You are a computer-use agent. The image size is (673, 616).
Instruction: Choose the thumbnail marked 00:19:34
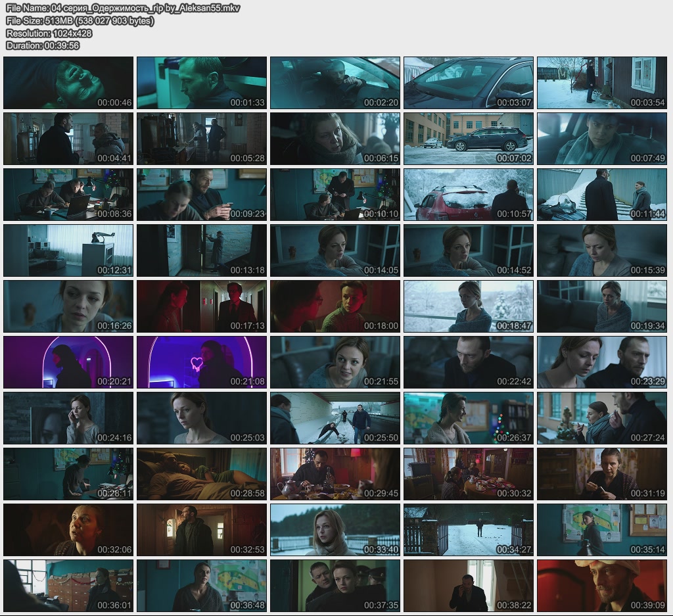coord(602,306)
